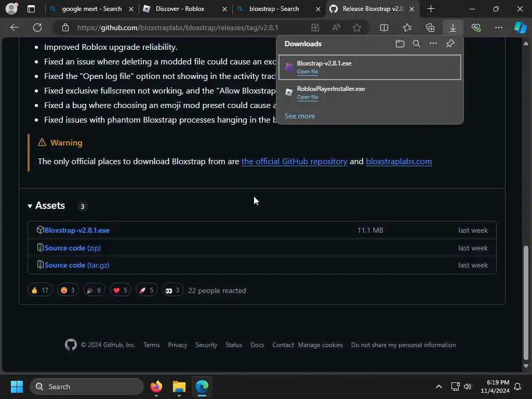Open the bloxstraplabs.com link

(x=398, y=162)
